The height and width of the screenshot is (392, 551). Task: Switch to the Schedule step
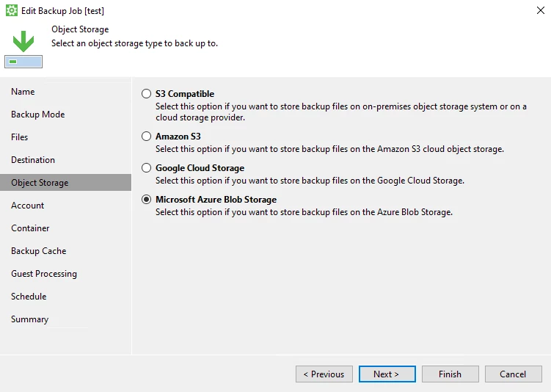pos(29,297)
